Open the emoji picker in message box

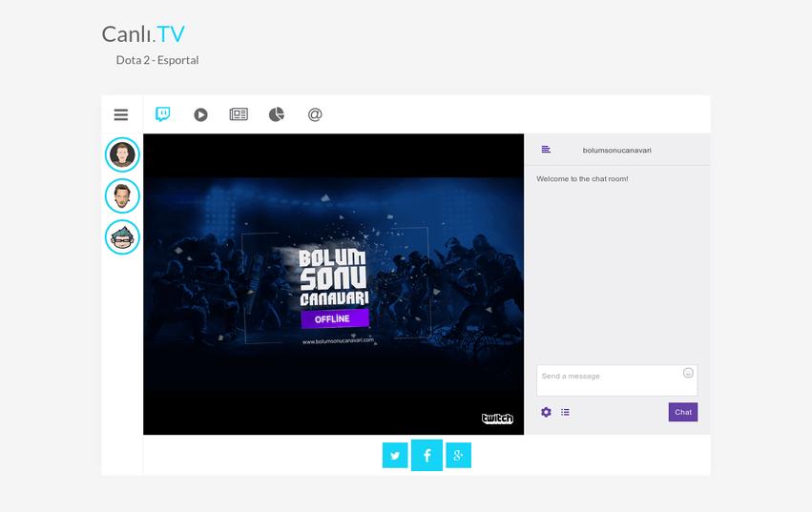(x=688, y=373)
